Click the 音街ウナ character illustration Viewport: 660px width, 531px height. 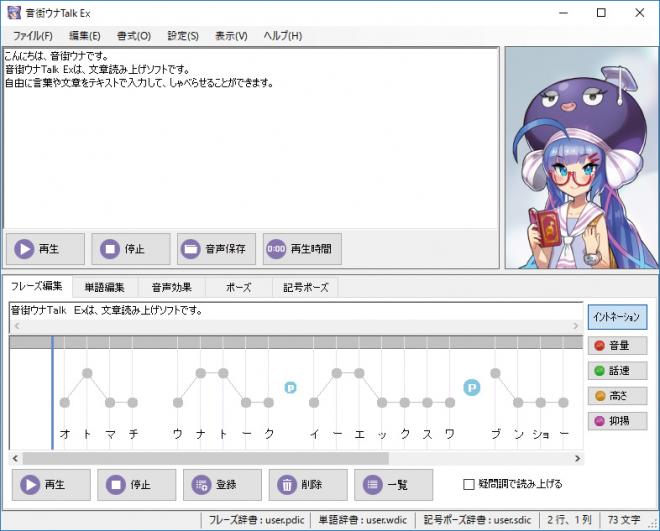[582, 158]
